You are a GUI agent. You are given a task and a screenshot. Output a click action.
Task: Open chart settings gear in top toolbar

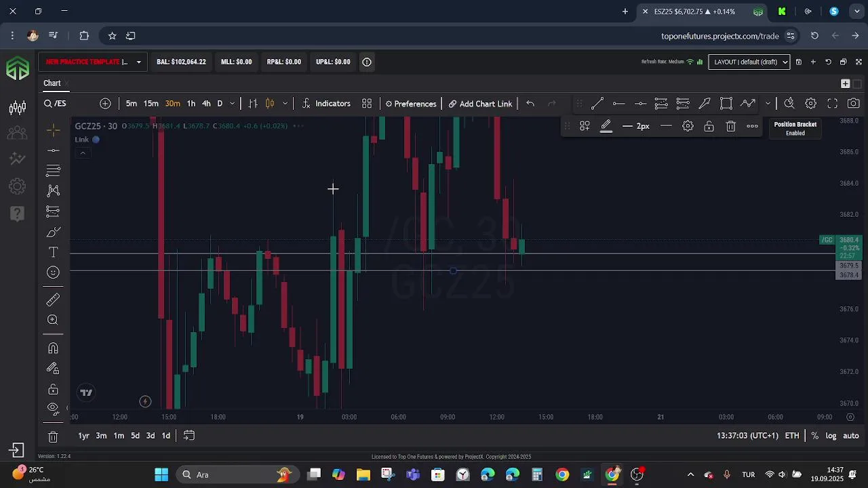pos(811,104)
